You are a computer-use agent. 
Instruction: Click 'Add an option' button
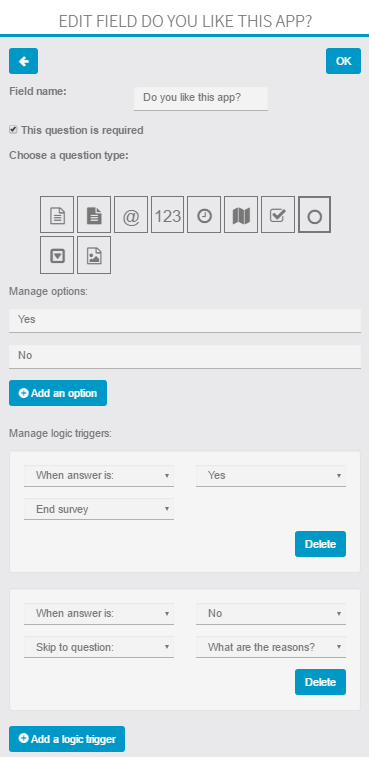[x=58, y=393]
